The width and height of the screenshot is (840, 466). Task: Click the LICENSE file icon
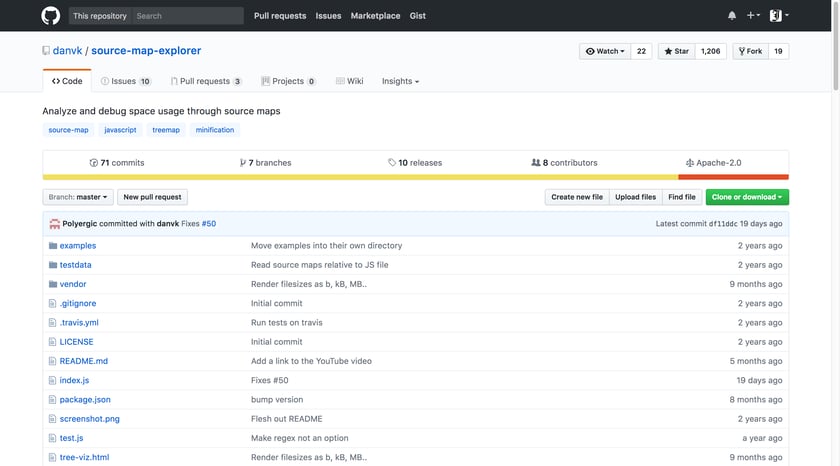tap(52, 342)
